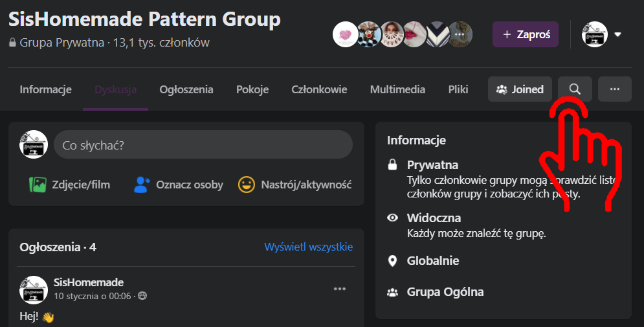Open the Multimedia tab

click(397, 89)
